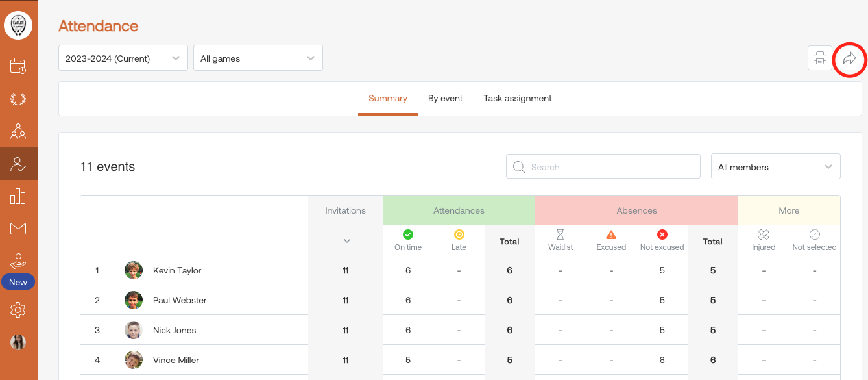Screen dimensions: 868x380
Task: Select the Summary tab
Action: pos(387,99)
